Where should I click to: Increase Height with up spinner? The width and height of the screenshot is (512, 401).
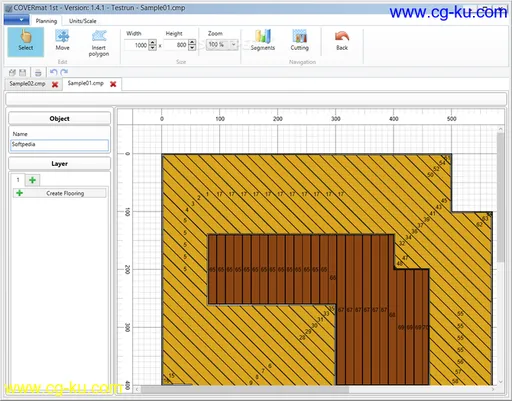pos(192,42)
